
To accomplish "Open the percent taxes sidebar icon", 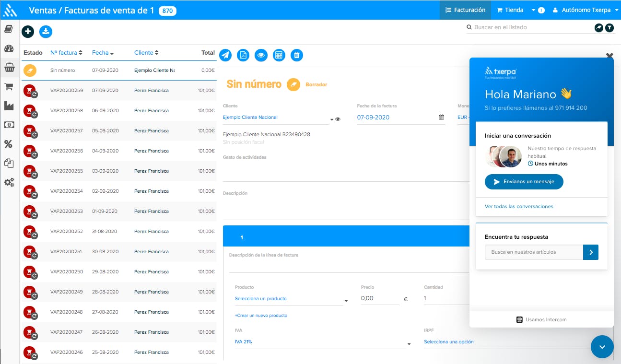I will tap(9, 144).
